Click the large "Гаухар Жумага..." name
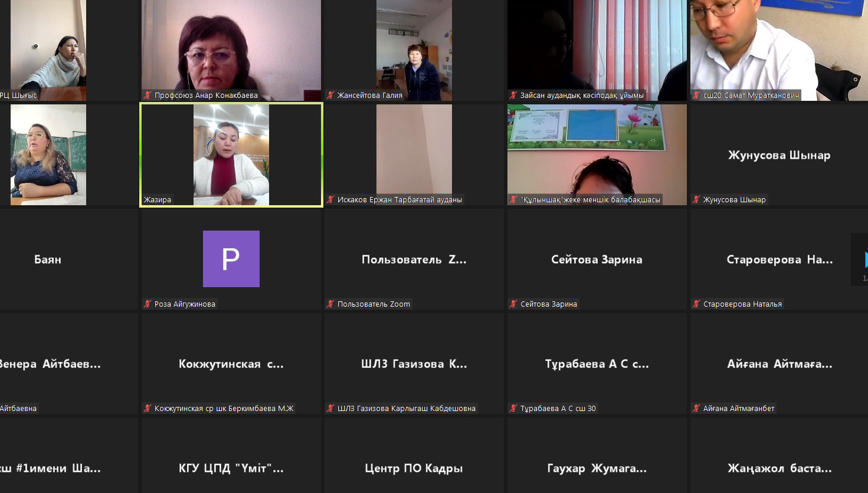The width and height of the screenshot is (868, 493). click(x=597, y=468)
